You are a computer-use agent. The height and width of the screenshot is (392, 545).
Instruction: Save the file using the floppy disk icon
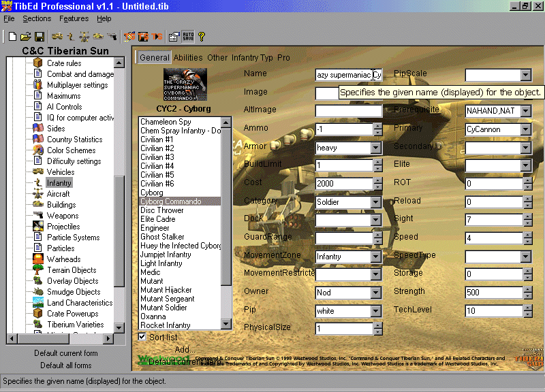(x=40, y=37)
